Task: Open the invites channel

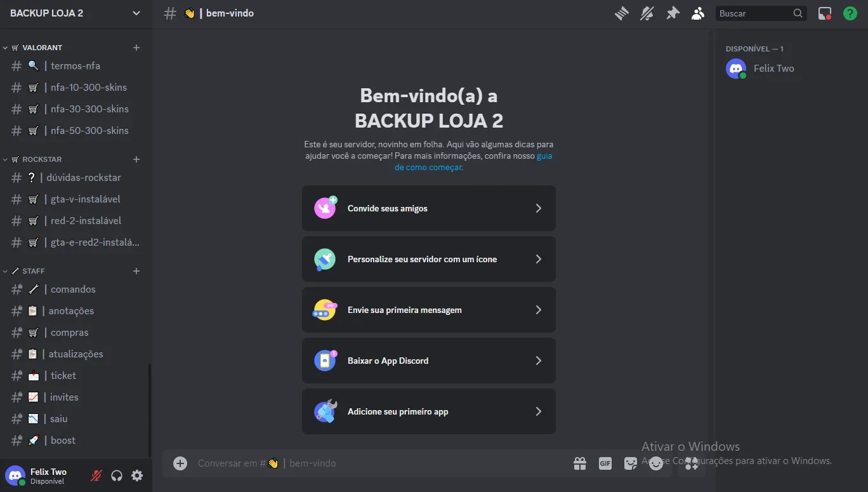Action: pyautogui.click(x=76, y=397)
